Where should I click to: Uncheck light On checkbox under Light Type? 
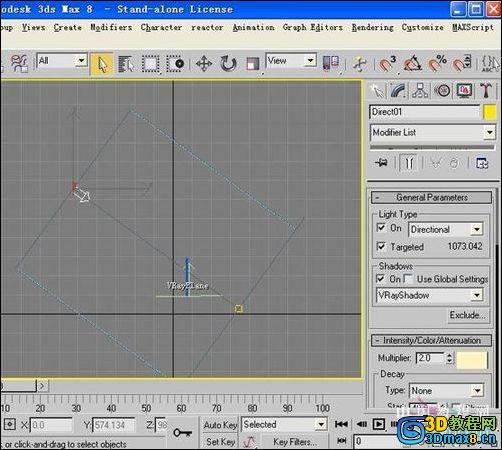381,228
